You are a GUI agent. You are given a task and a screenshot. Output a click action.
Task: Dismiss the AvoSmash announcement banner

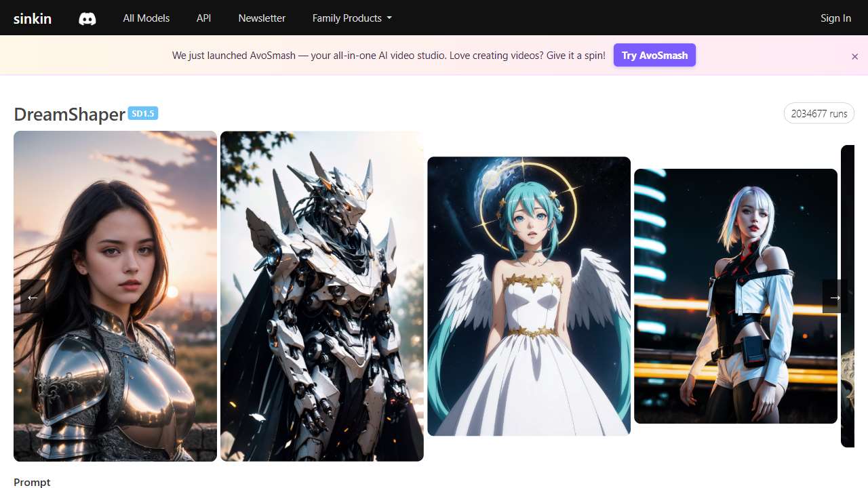click(x=854, y=56)
